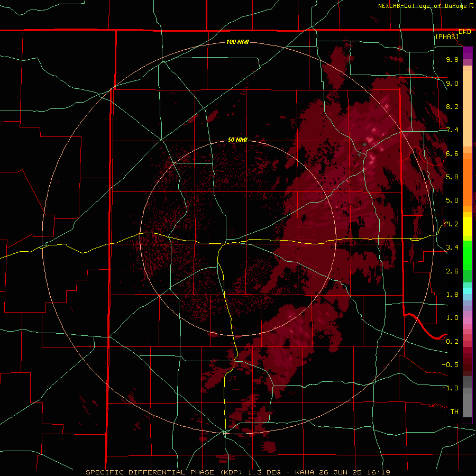Click the 0.2 value on the color scale
The image size is (476, 476).
(x=452, y=342)
